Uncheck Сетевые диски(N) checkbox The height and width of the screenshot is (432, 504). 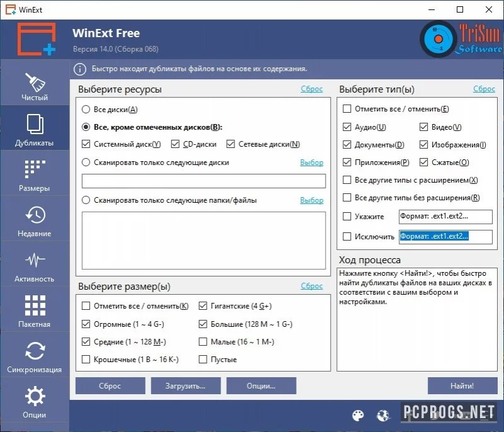coord(231,144)
